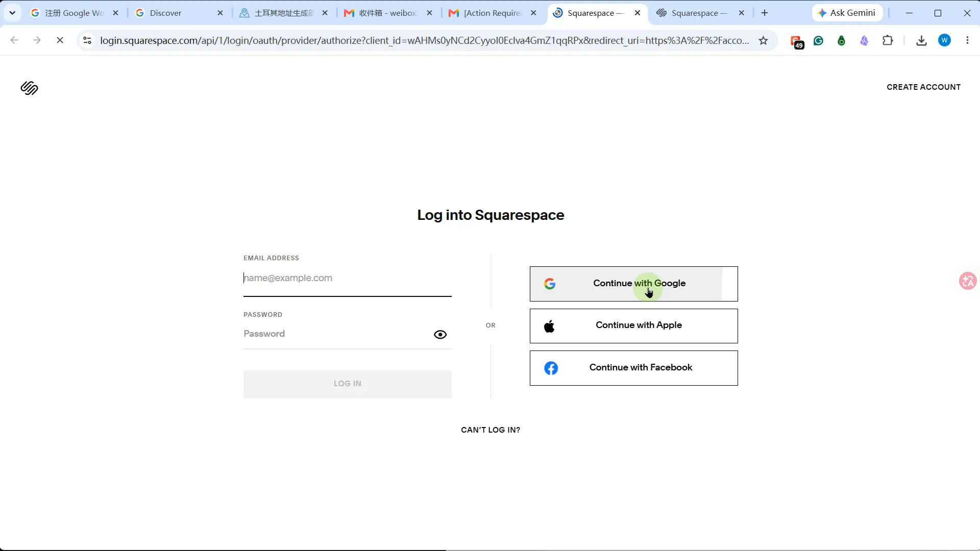Click the EMAIL ADDRESS label

coord(271,258)
